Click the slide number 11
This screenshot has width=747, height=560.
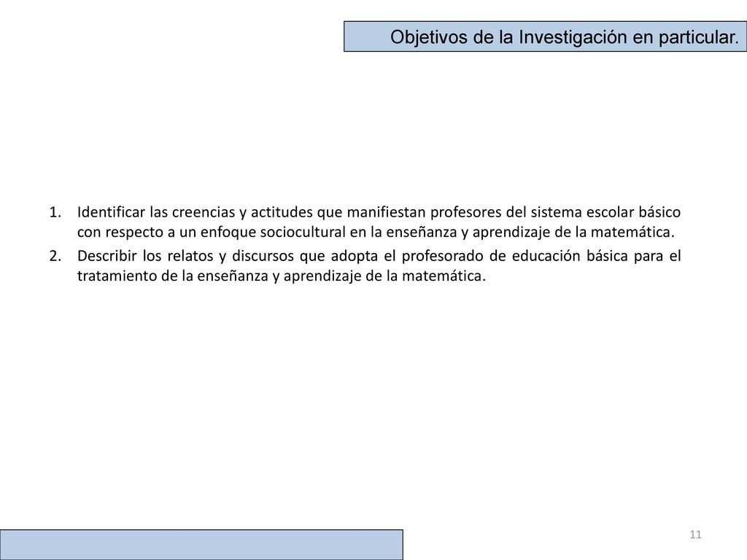pos(695,534)
